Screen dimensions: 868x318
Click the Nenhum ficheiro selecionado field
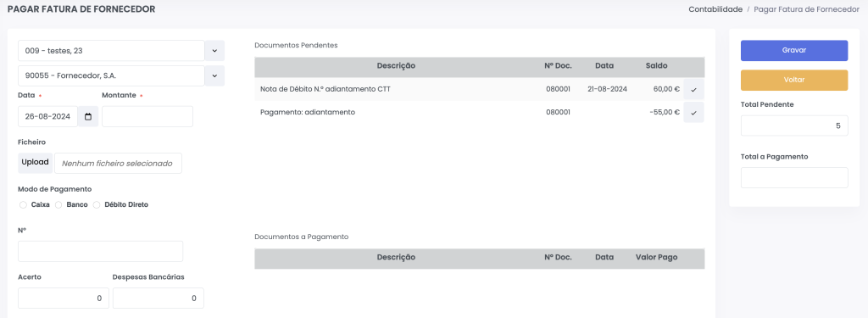point(118,164)
